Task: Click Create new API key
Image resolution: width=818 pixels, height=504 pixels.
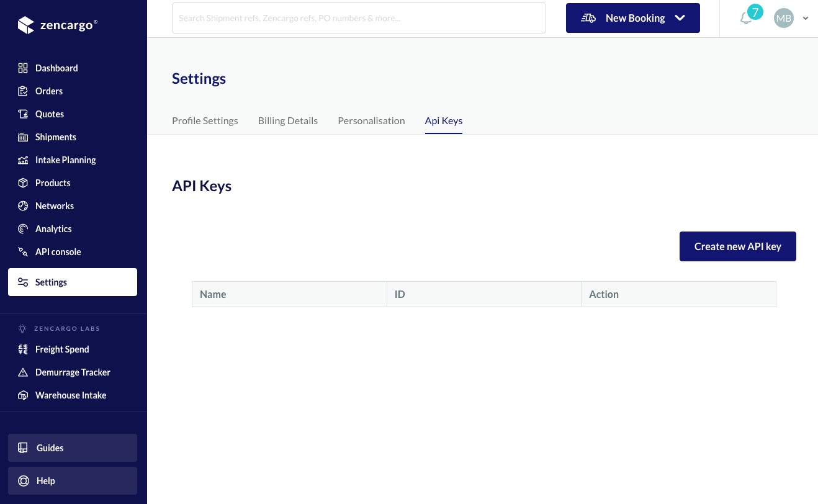Action: [x=737, y=246]
